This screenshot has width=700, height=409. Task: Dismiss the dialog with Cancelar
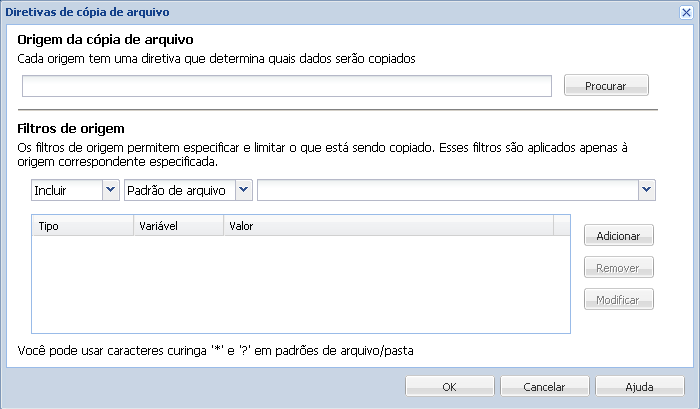point(545,387)
